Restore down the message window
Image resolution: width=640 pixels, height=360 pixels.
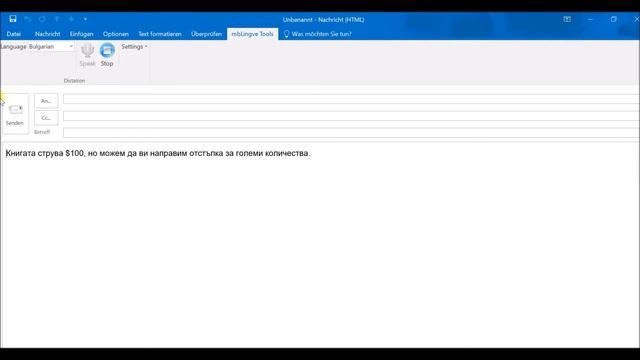[613, 19]
